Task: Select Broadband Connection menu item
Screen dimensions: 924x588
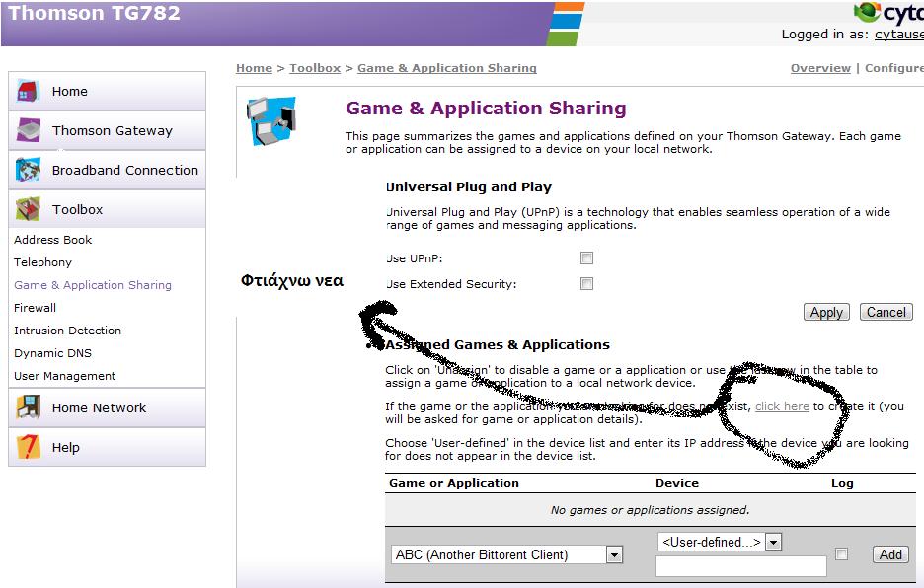Action: click(x=108, y=170)
